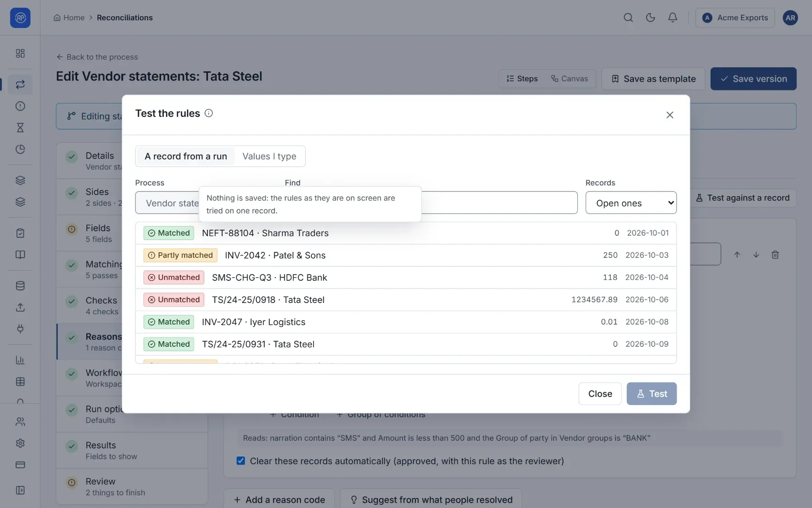The image size is (812, 508).
Task: Click the move down arrow icon
Action: coord(756,255)
